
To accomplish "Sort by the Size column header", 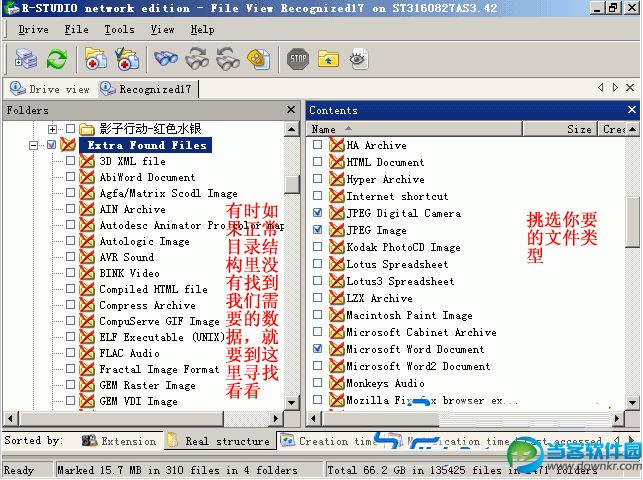I will (560, 129).
